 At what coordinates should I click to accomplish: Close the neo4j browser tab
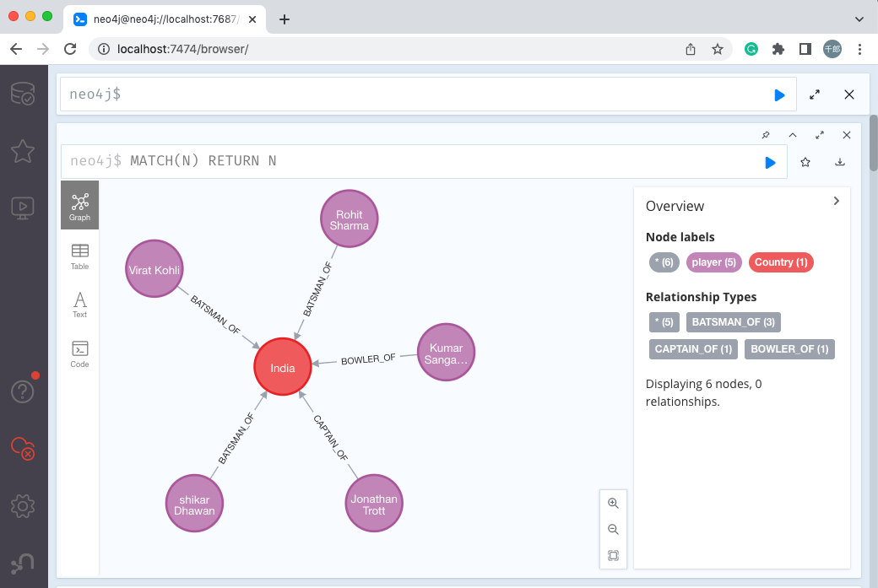252,19
